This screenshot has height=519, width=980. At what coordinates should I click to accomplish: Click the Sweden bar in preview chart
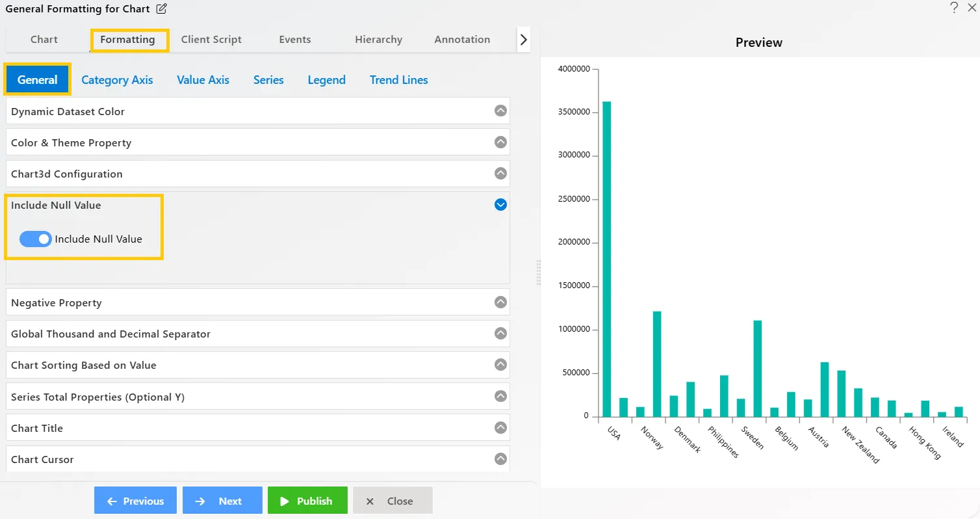click(x=741, y=408)
